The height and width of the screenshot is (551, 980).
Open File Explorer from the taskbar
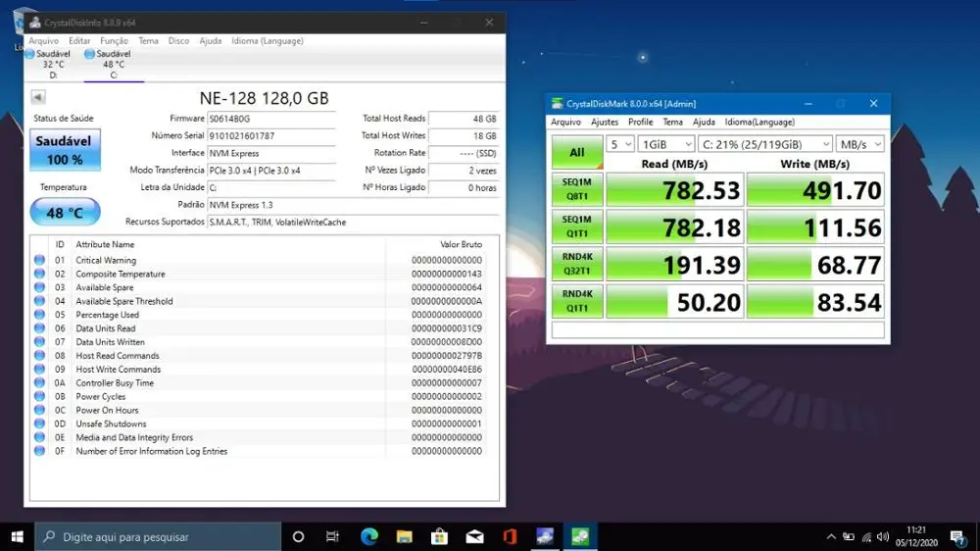[405, 536]
